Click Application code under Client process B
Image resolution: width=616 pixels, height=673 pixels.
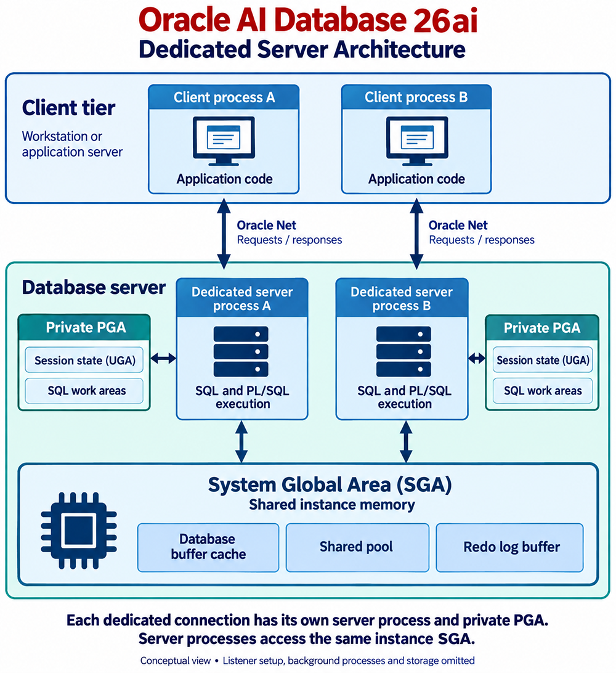pyautogui.click(x=416, y=179)
